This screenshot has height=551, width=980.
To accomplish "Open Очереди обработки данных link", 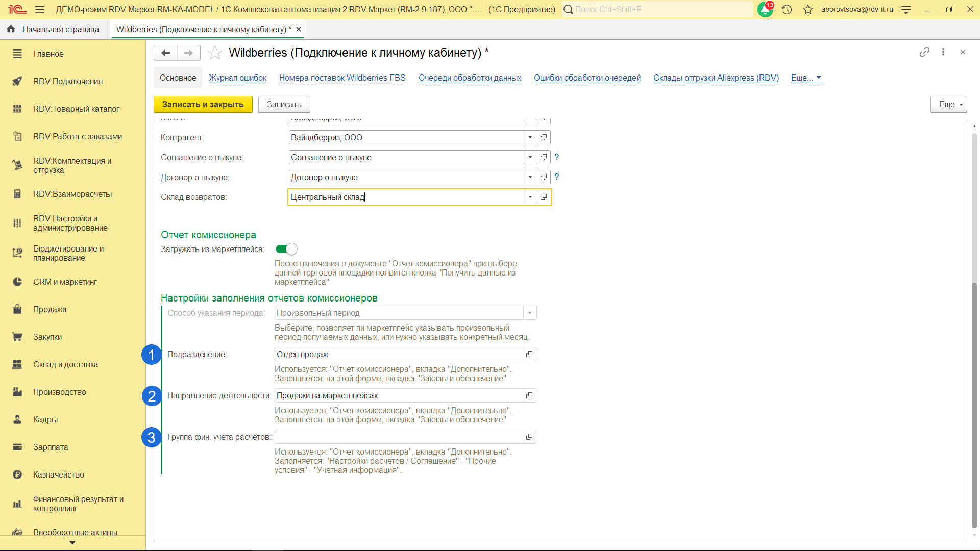I will (469, 78).
